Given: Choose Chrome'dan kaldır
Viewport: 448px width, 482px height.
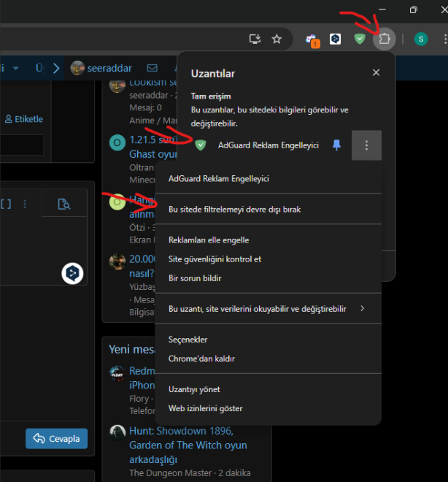Looking at the screenshot, I should click(x=268, y=359).
